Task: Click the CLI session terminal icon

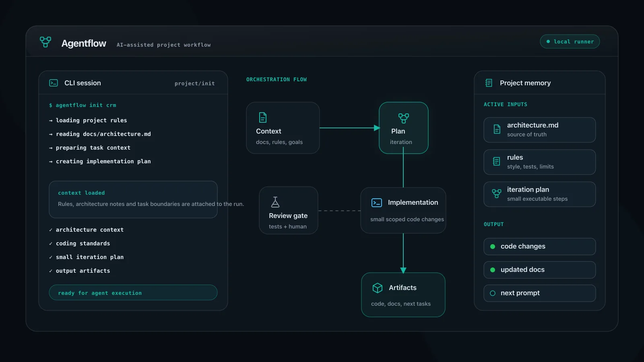Action: (x=54, y=83)
